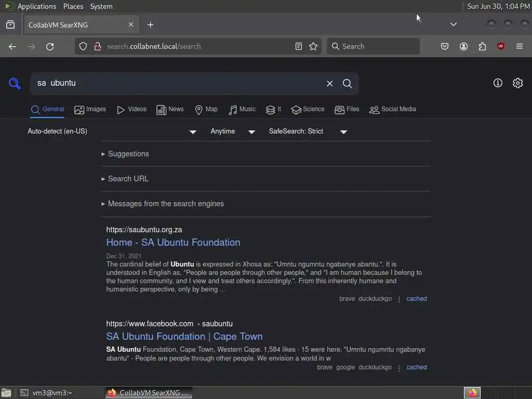Click the Firefox workspace thumbnail in bottom panel
532x399 pixels.
pyautogui.click(x=472, y=393)
